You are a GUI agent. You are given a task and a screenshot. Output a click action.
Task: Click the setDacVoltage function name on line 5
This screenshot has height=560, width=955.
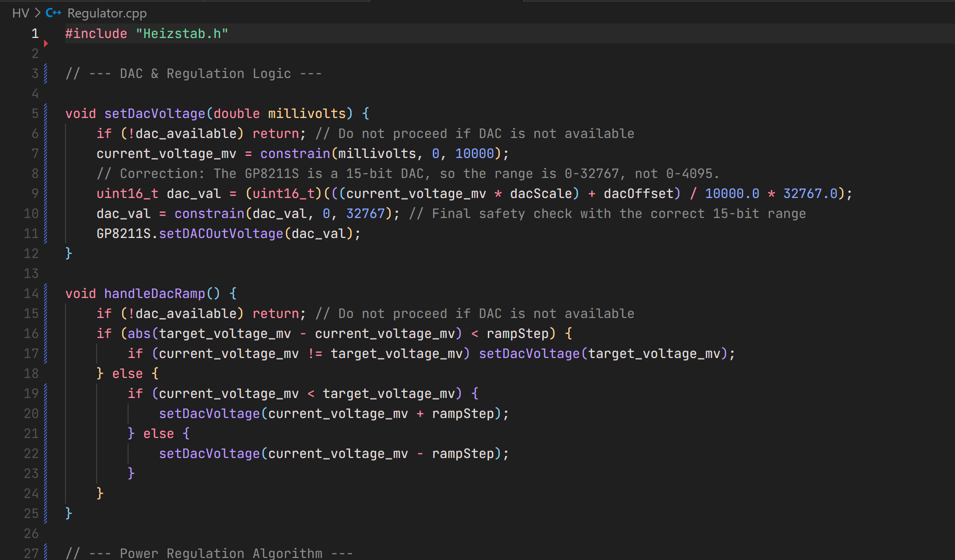155,113
